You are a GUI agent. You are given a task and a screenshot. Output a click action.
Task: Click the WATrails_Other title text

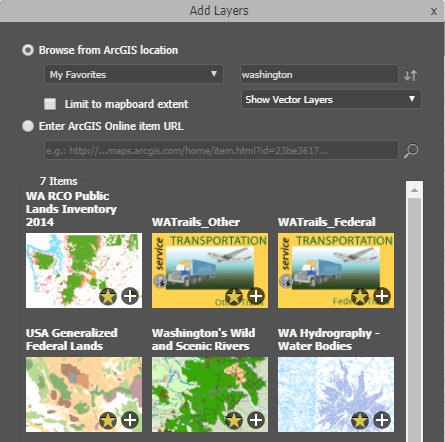point(196,222)
